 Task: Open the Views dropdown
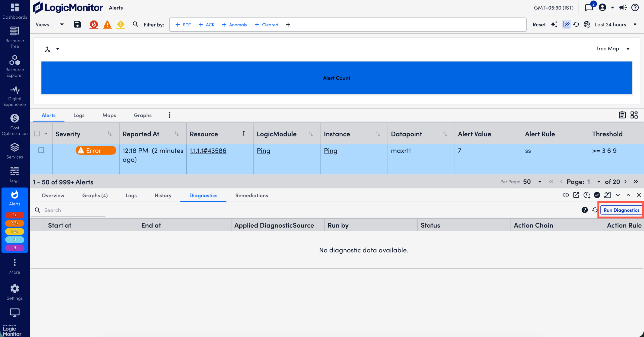coord(50,24)
